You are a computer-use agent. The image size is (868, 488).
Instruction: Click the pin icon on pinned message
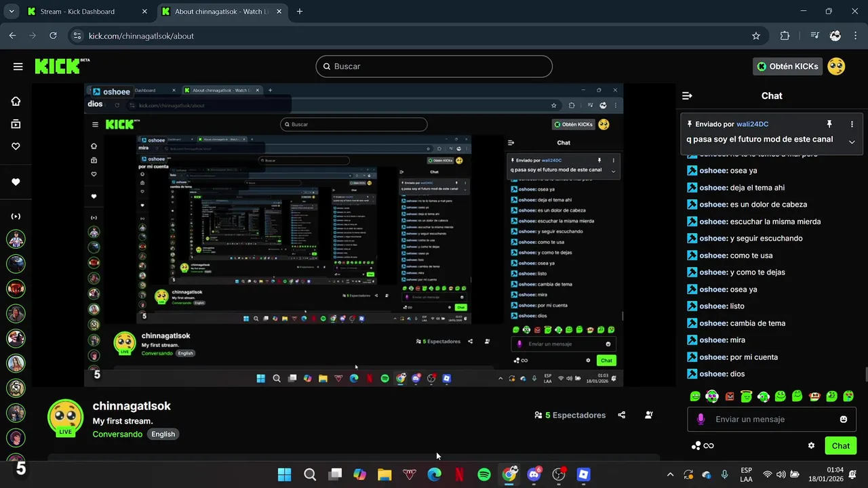[x=829, y=124]
